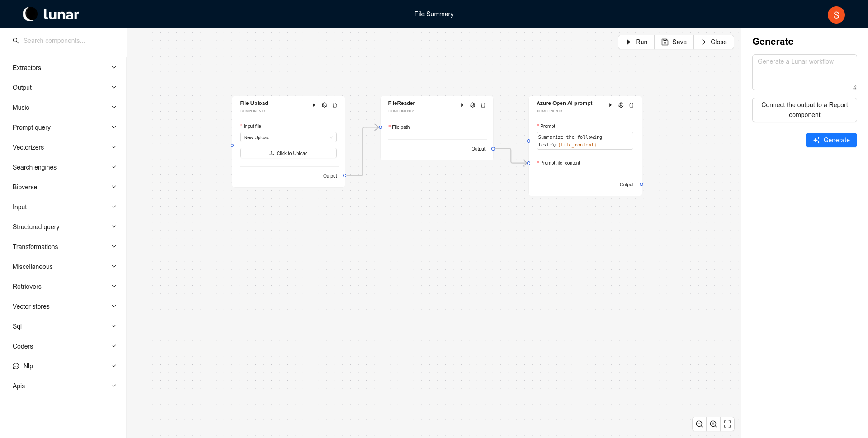Delete the FileReader component
This screenshot has width=868, height=438.
pyautogui.click(x=483, y=105)
